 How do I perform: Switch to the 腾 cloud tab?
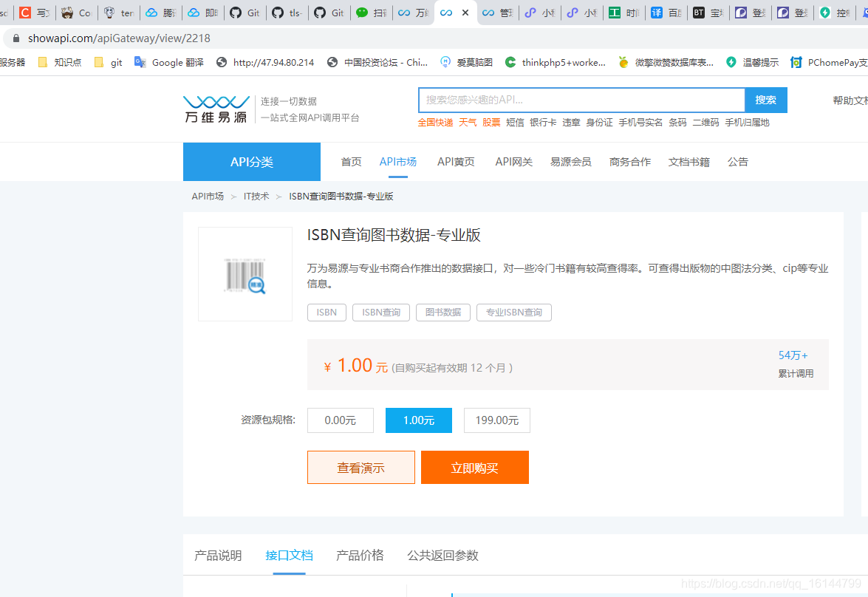point(160,12)
